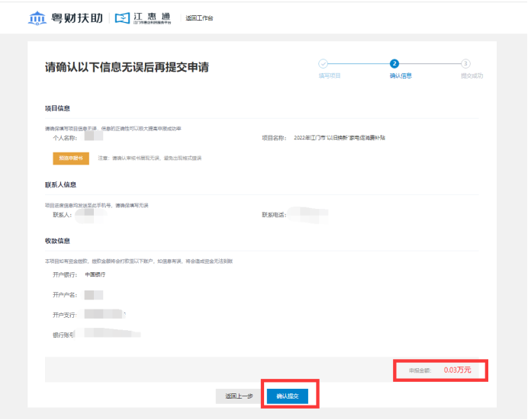Viewport: 528px width, 420px height.
Task: Click the 确认信息 step label
Action: coord(401,76)
